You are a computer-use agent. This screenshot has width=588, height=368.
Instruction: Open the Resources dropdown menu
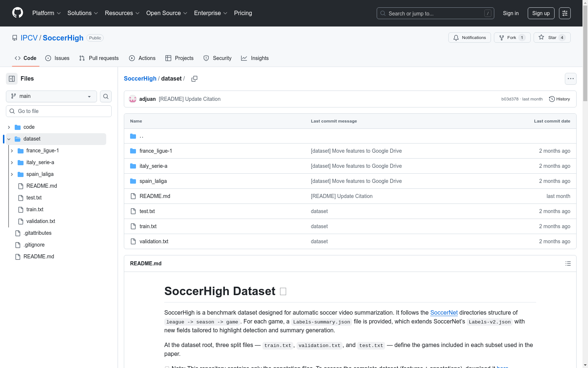122,13
